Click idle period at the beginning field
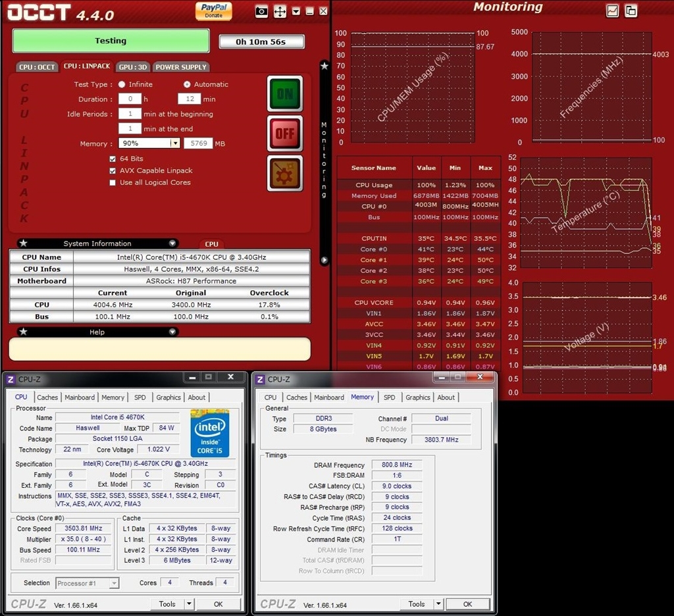This screenshot has height=616, width=674. click(x=130, y=114)
